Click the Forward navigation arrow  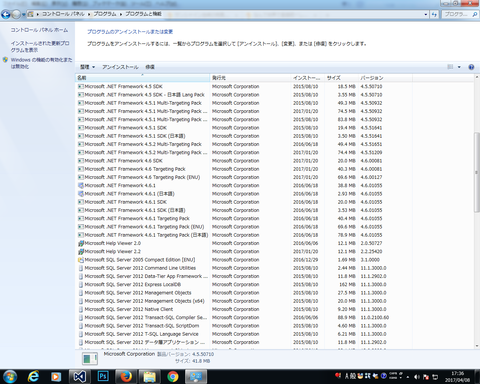pos(16,14)
